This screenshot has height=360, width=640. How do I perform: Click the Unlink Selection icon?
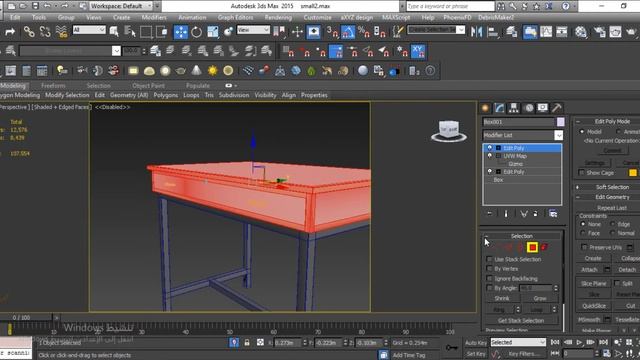pyautogui.click(x=45, y=31)
